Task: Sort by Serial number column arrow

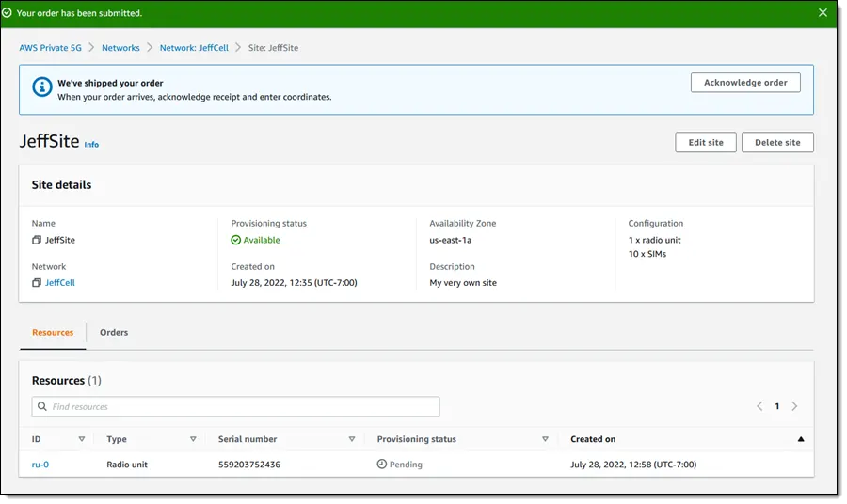Action: pyautogui.click(x=352, y=439)
